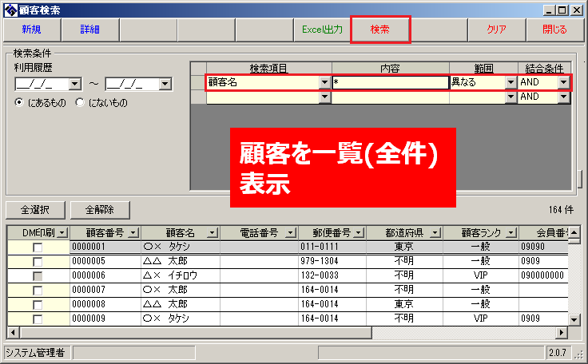
Task: Select the にないもの radio button
Action: (80, 103)
